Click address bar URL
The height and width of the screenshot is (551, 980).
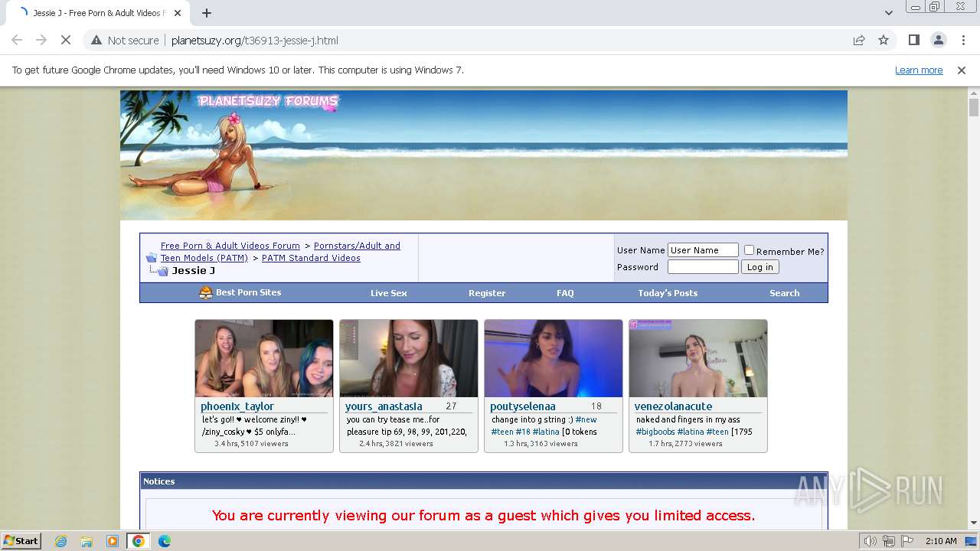point(255,41)
